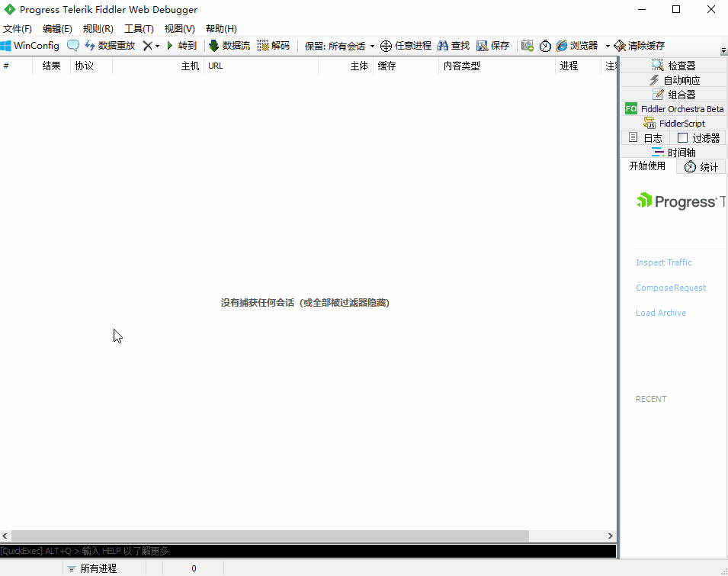The image size is (728, 576).
Task: Sort by the 主机 column header
Action: [158, 66]
